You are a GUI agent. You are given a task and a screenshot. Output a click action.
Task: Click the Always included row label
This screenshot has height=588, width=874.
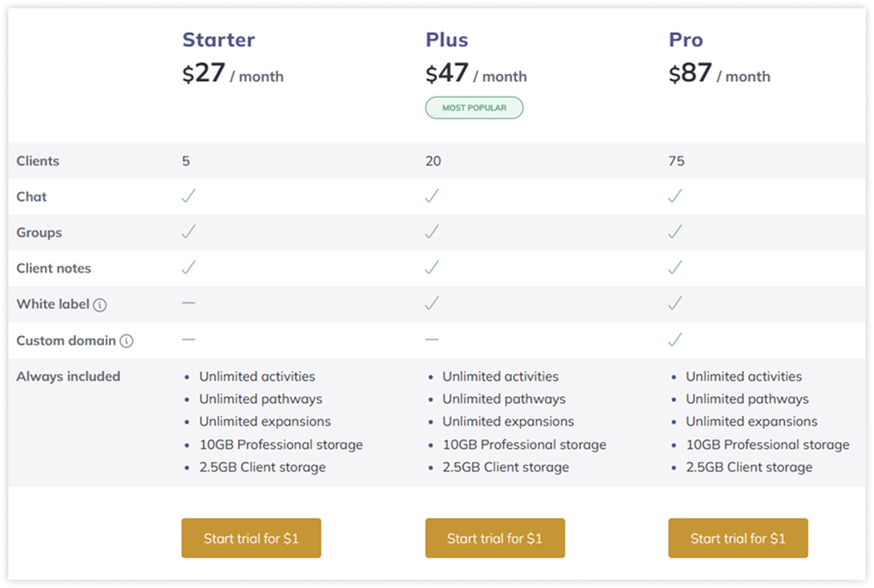68,377
